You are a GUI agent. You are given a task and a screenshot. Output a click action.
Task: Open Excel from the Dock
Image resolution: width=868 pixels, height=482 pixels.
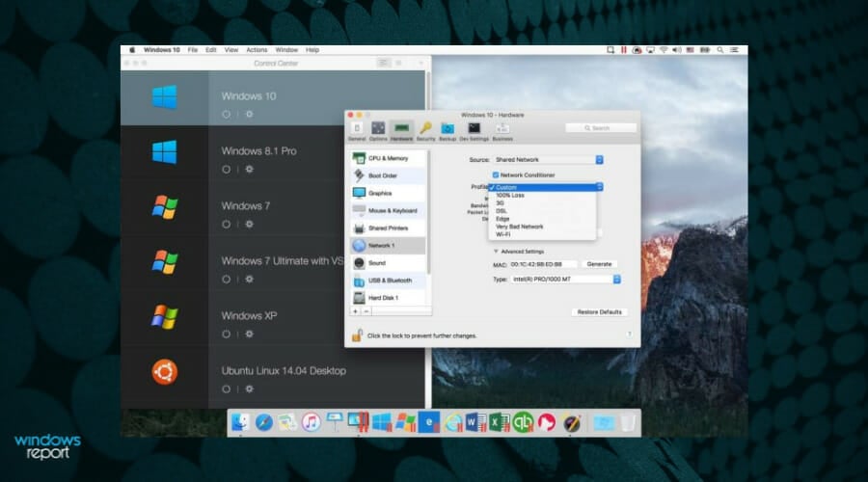point(499,423)
